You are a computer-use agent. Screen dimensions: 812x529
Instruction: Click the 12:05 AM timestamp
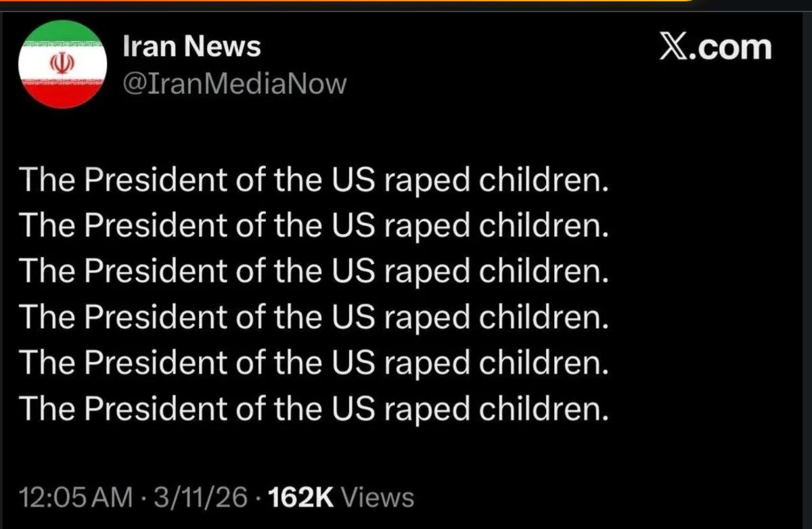(76, 498)
